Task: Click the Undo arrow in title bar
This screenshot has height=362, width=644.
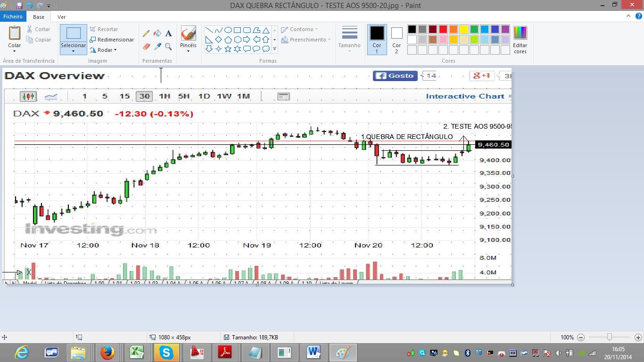Action: [30, 5]
